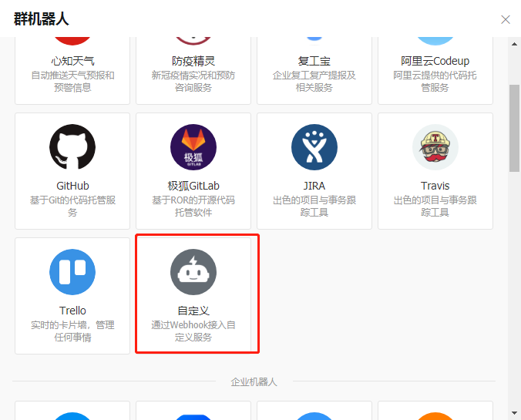
Task: Click the 极狐GitLab fox icon
Action: tap(193, 147)
